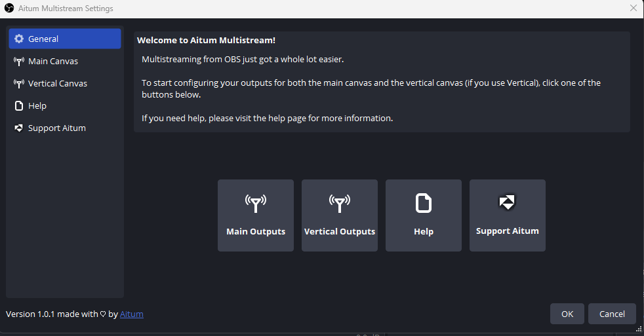Image resolution: width=644 pixels, height=336 pixels.
Task: Click the 'To start configuring your outputs' paragraph
Action: 371,88
